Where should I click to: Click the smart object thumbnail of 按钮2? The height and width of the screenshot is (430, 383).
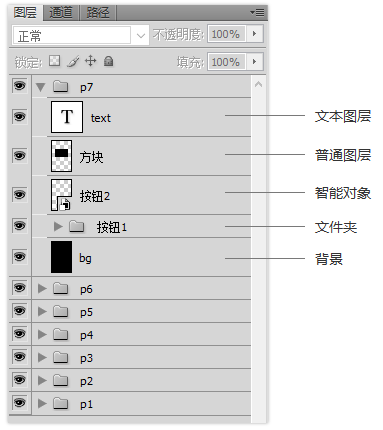coord(61,195)
